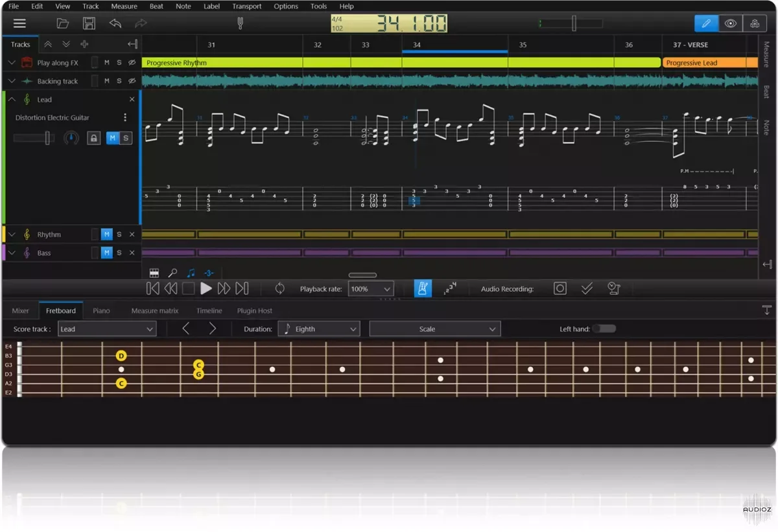Toggle the eye view mode button

point(731,23)
